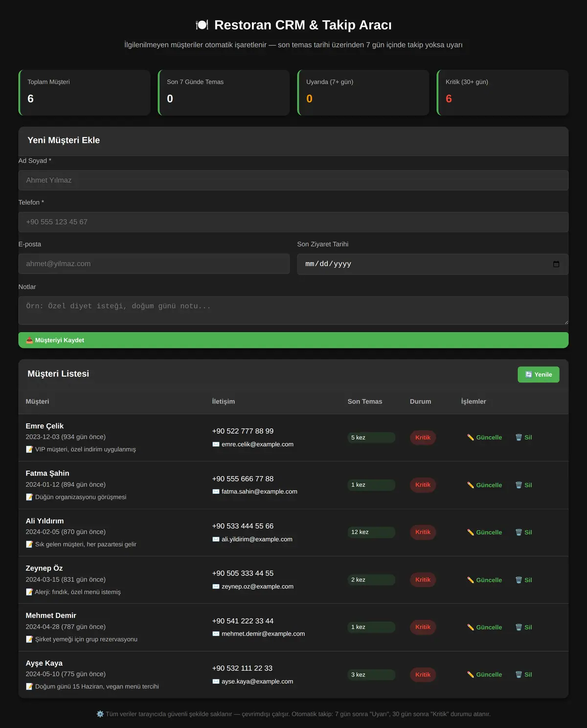Delete Zeynep Öz with the Sil button
Screen dimensions: 587x728
pos(523,580)
